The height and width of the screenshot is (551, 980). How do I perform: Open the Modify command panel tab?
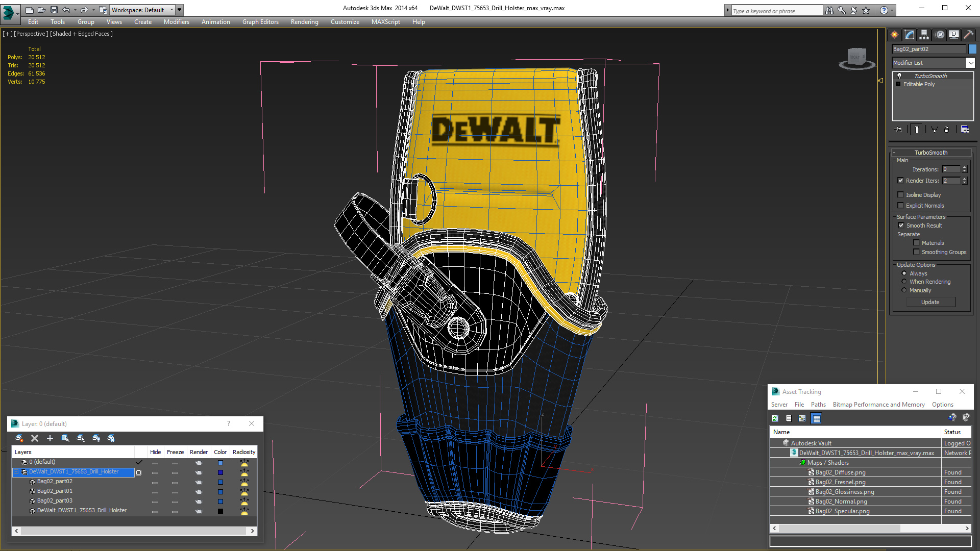[x=910, y=35]
